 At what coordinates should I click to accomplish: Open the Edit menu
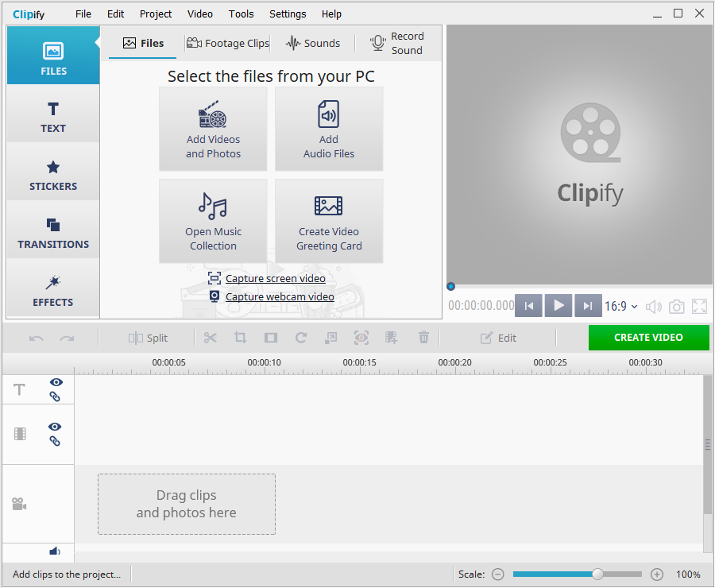pyautogui.click(x=115, y=14)
